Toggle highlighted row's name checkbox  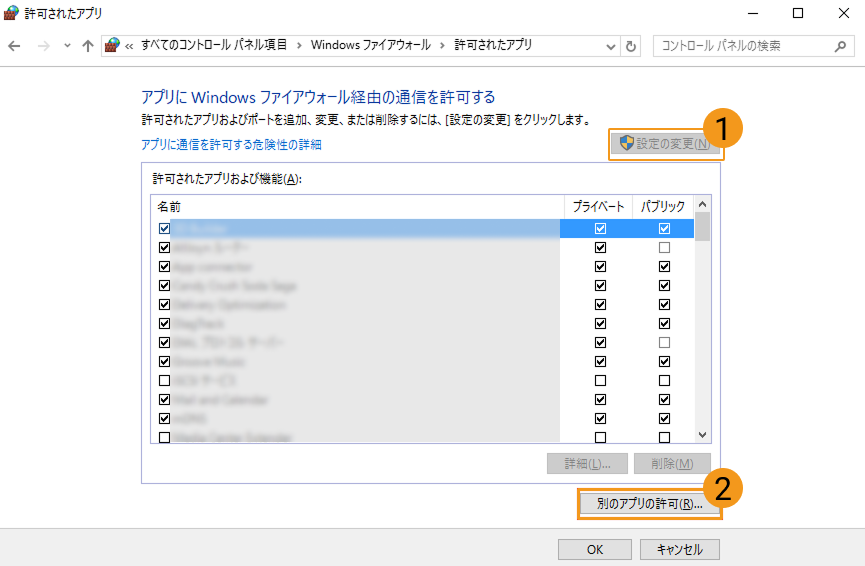164,228
